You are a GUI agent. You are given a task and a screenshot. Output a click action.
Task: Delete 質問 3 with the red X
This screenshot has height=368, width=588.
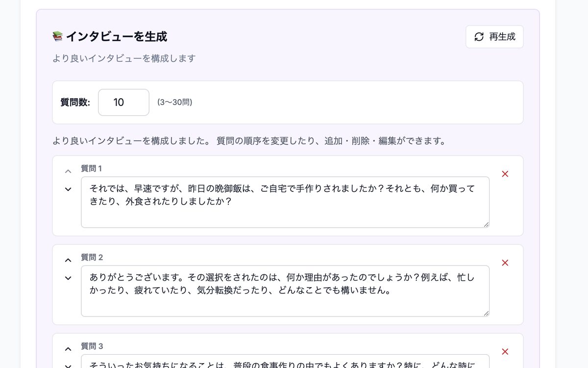505,351
